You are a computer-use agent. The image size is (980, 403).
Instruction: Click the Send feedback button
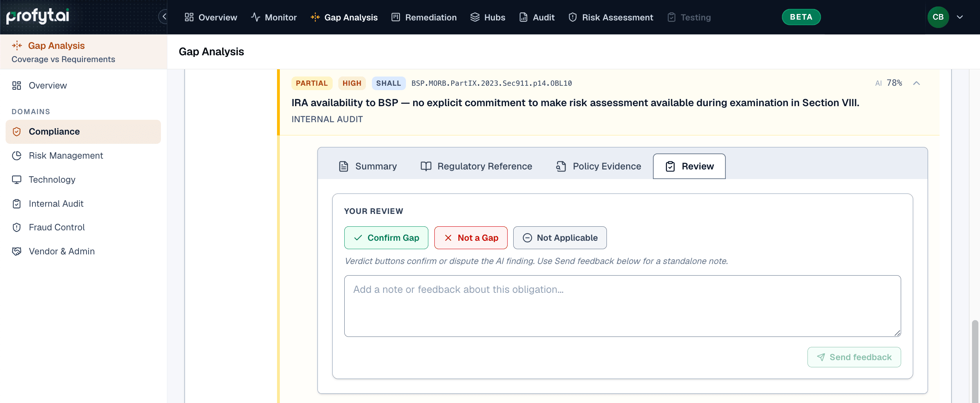tap(854, 357)
